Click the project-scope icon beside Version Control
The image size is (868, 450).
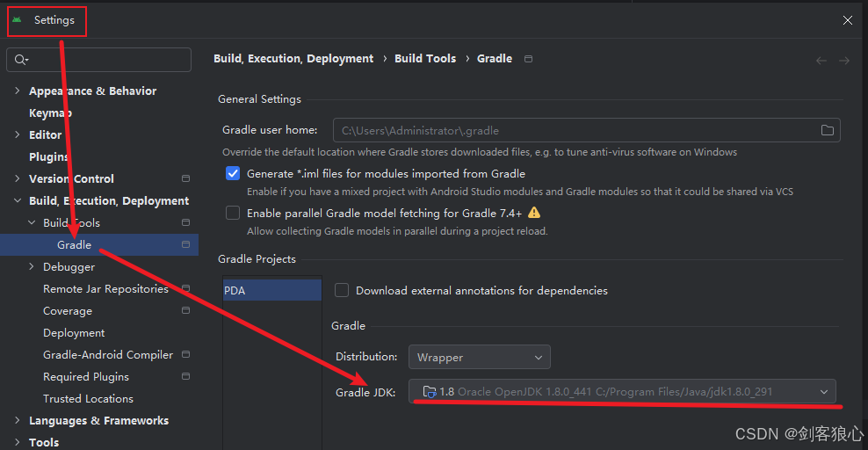[x=186, y=178]
